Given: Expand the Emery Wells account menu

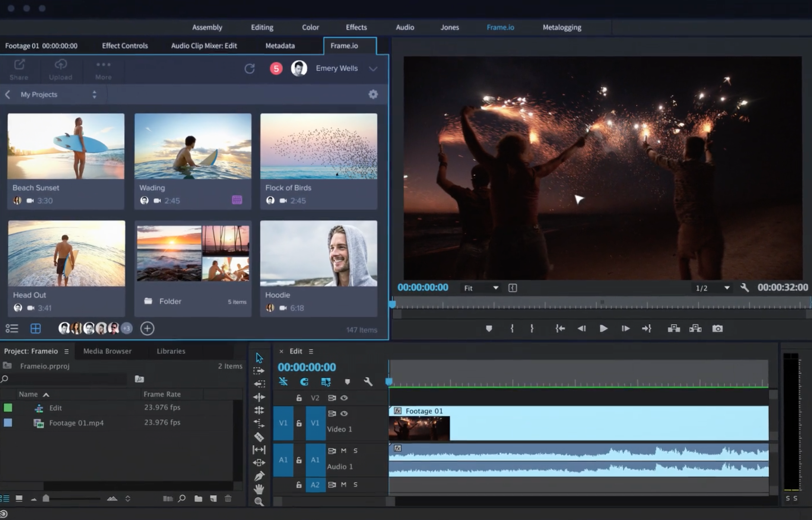Looking at the screenshot, I should pos(373,69).
